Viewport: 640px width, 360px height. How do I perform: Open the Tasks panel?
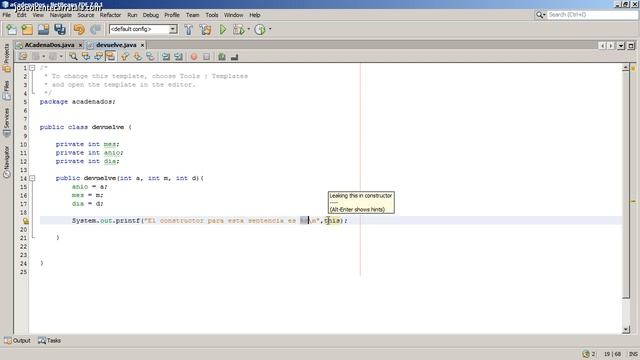click(49, 340)
